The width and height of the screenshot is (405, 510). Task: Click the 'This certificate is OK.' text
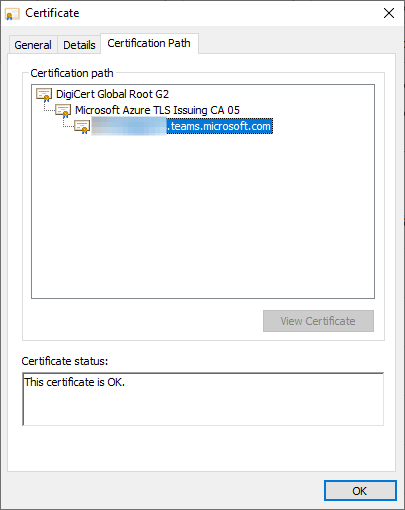pos(74,382)
